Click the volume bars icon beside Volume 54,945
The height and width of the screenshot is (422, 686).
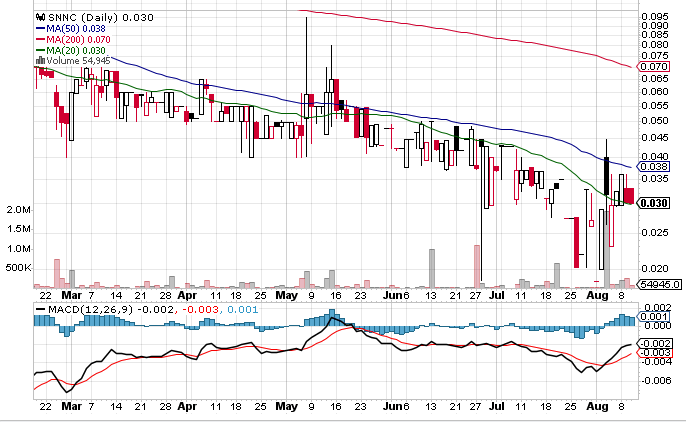(40, 60)
